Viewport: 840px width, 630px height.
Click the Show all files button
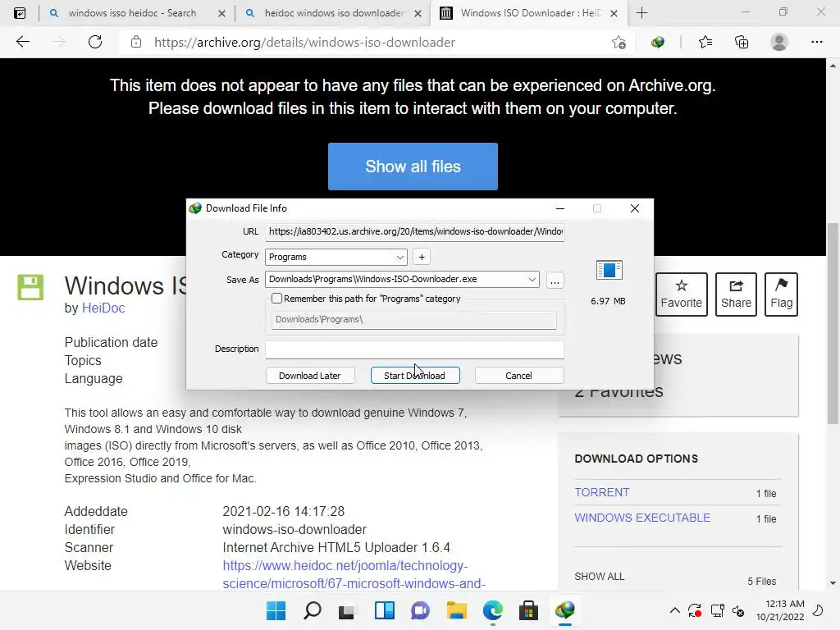[413, 166]
